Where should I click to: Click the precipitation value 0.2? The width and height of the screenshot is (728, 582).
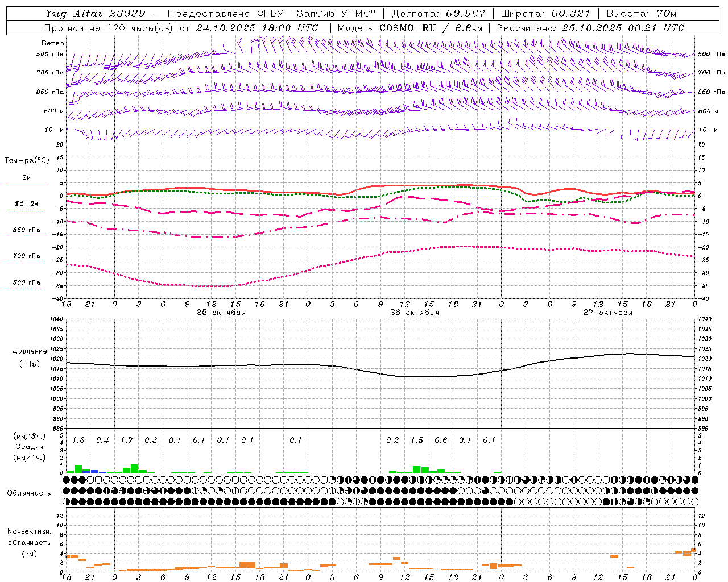click(392, 440)
